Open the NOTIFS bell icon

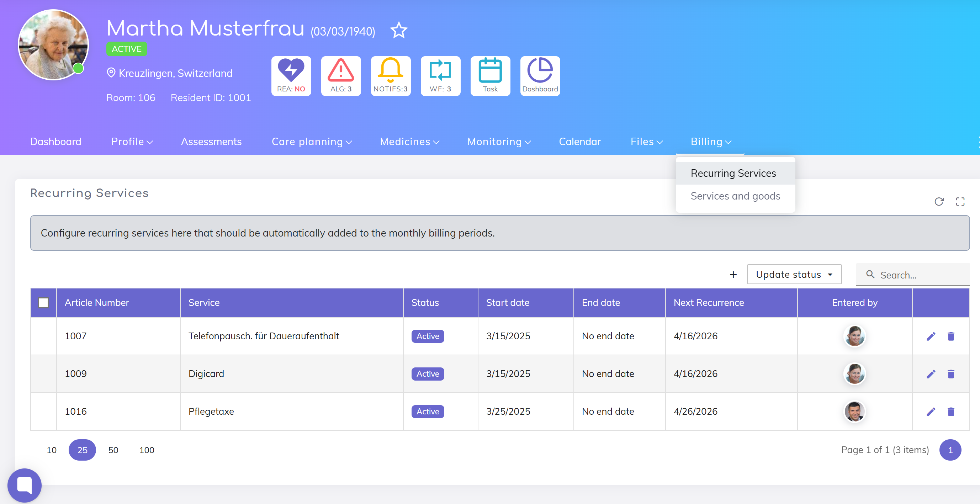tap(390, 75)
